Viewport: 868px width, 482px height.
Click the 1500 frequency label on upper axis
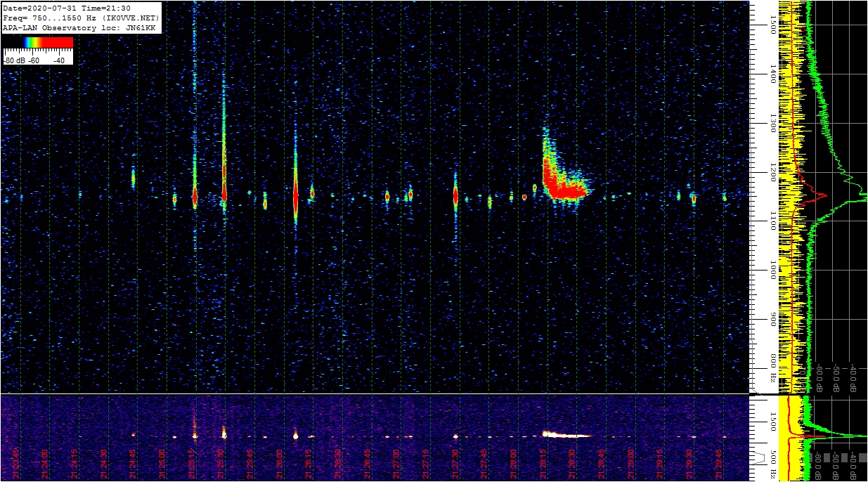click(774, 26)
